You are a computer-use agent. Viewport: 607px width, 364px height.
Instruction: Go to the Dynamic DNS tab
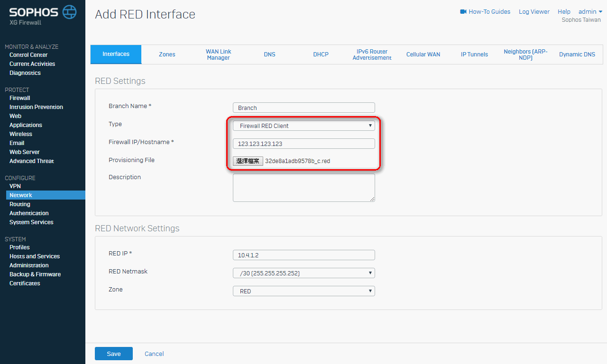click(x=577, y=55)
